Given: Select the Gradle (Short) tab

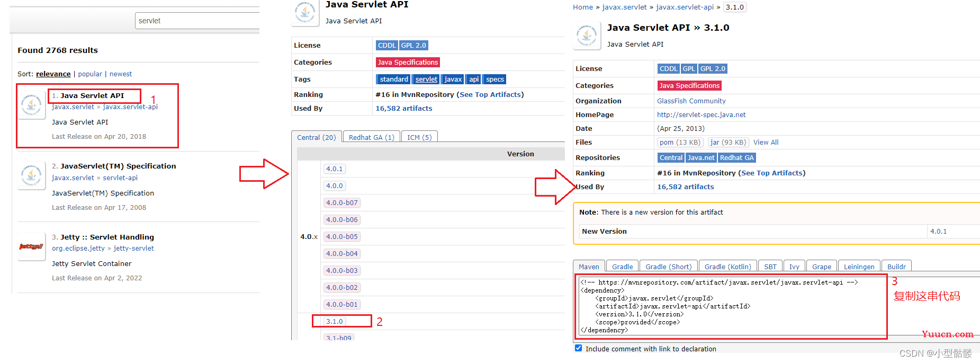Looking at the screenshot, I should [668, 267].
